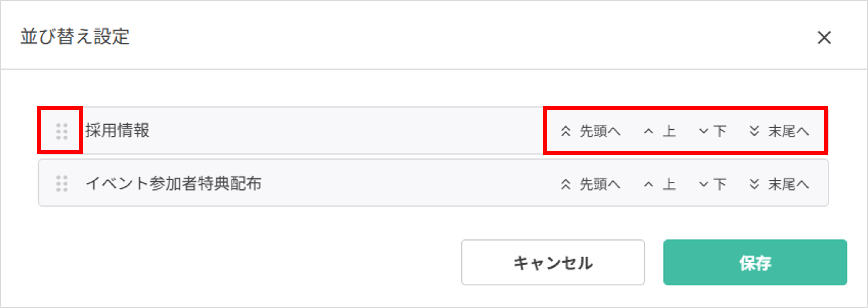The height and width of the screenshot is (308, 868).
Task: Close the 並び替え設定 dialog
Action: point(825,38)
